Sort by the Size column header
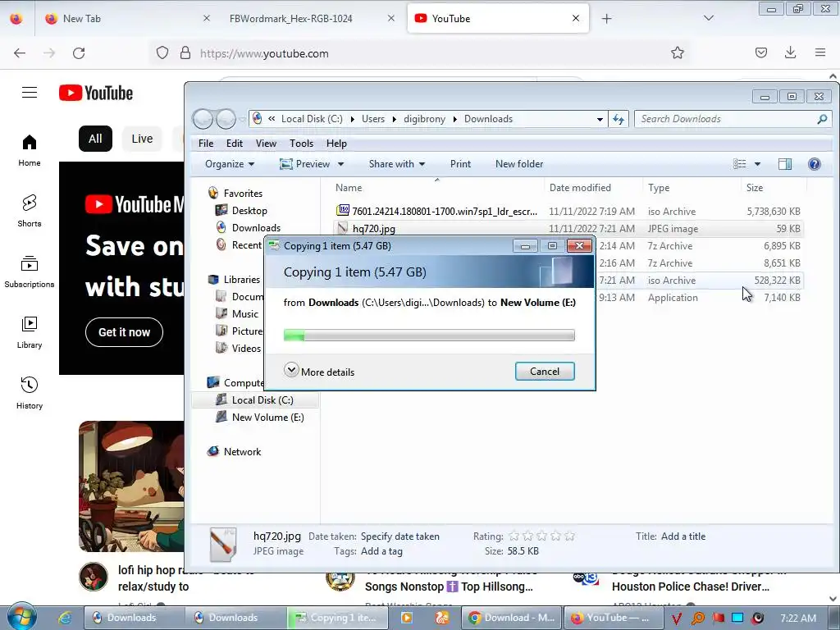This screenshot has height=630, width=840. (x=755, y=188)
